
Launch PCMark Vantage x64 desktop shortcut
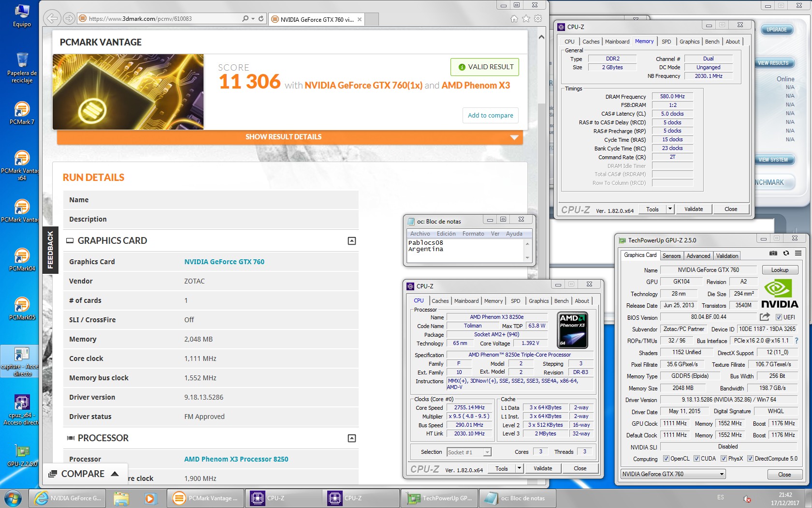[22, 165]
